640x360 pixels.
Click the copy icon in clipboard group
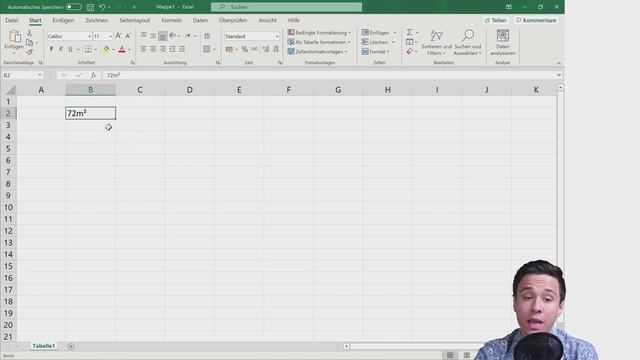(x=29, y=42)
